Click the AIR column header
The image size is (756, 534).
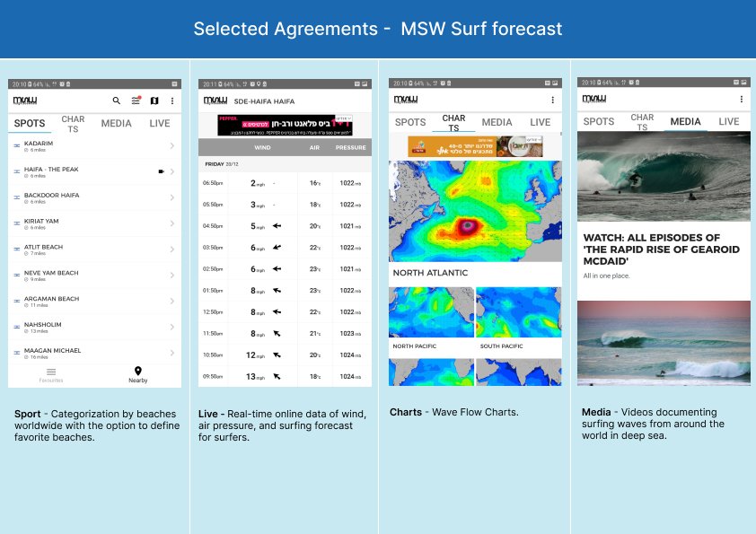314,147
